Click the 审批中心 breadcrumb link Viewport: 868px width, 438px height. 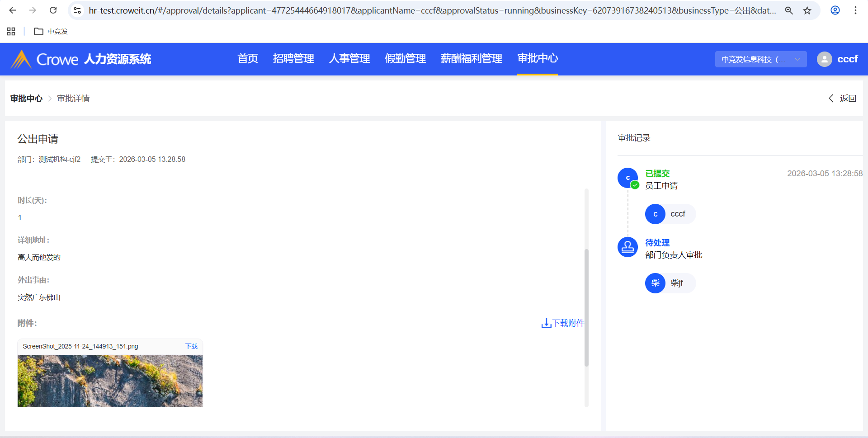26,99
